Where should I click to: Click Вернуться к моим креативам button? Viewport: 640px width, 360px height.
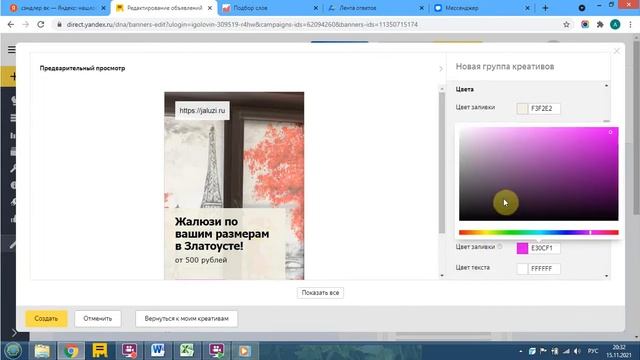187,318
